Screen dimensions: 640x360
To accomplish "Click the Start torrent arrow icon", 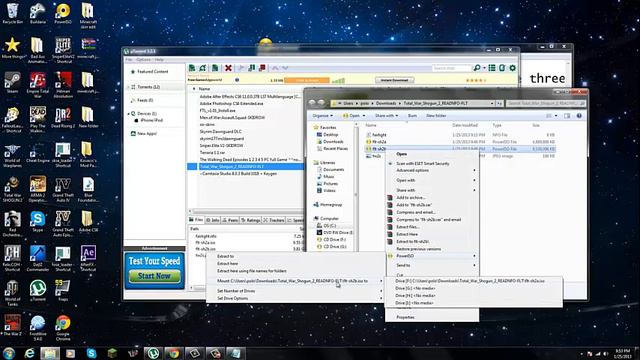I will (x=241, y=68).
